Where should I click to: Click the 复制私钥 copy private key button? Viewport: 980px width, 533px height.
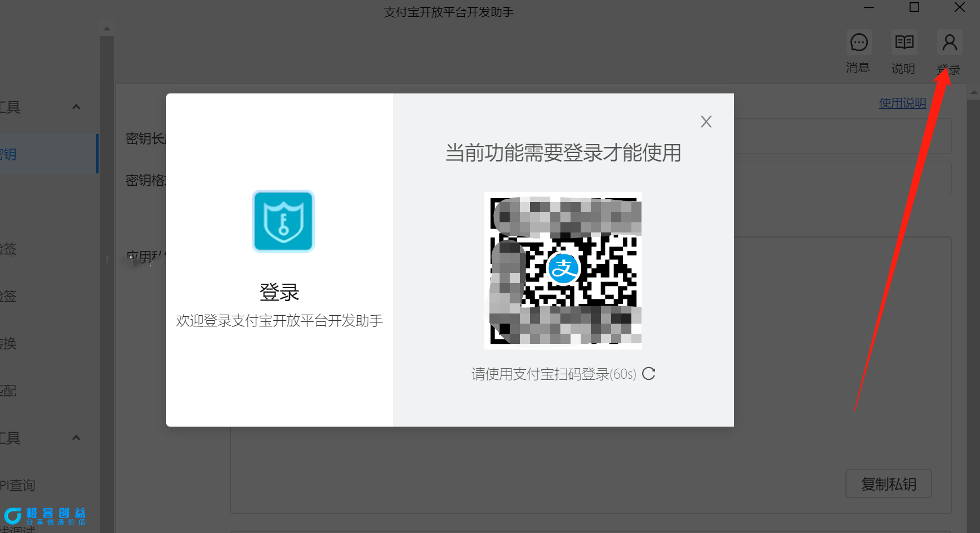888,483
